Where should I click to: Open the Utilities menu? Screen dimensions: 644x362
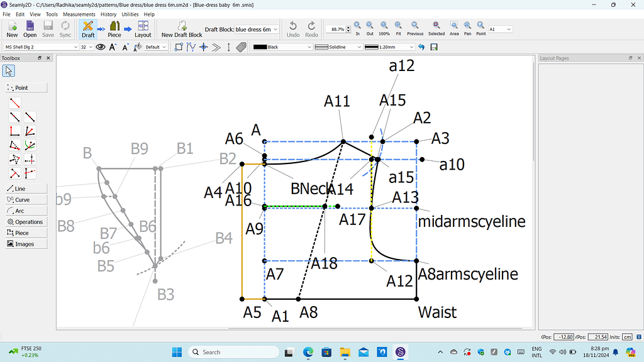click(x=130, y=14)
